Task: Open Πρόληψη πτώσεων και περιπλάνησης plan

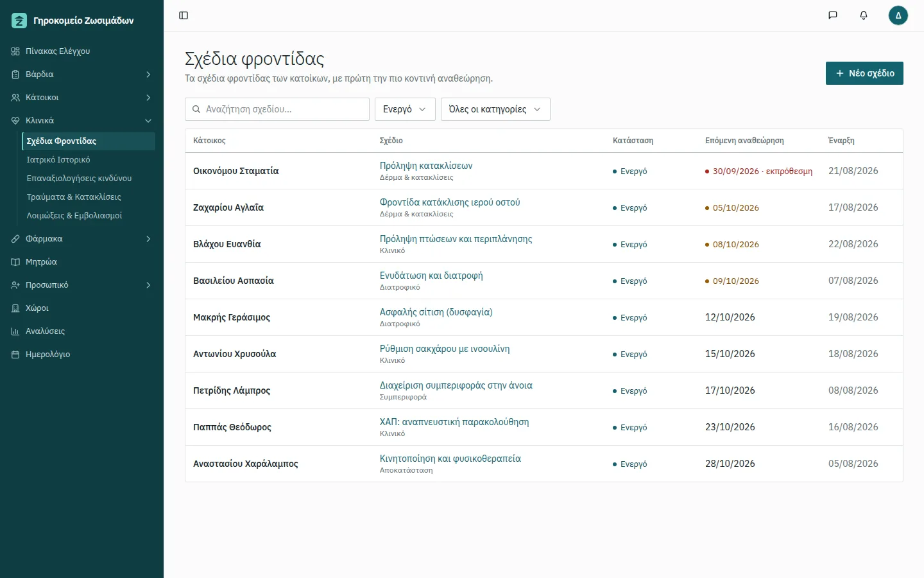Action: (456, 239)
